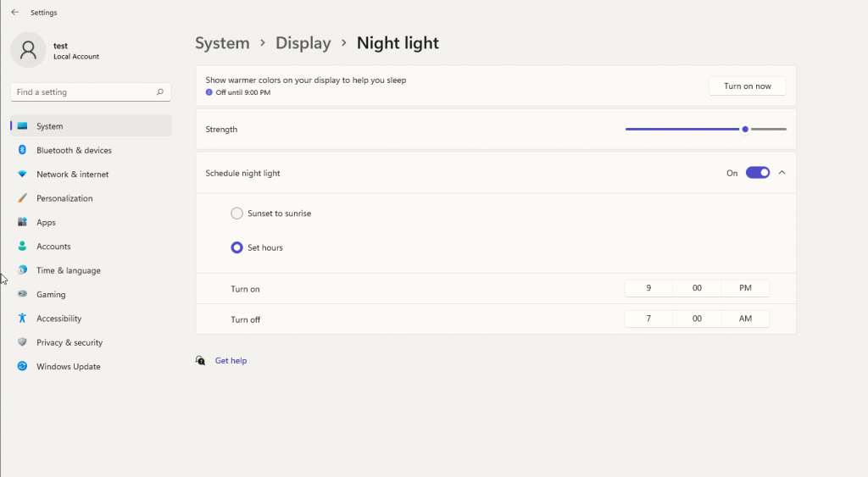Image resolution: width=868 pixels, height=477 pixels.
Task: Open the Get help link
Action: click(x=231, y=360)
